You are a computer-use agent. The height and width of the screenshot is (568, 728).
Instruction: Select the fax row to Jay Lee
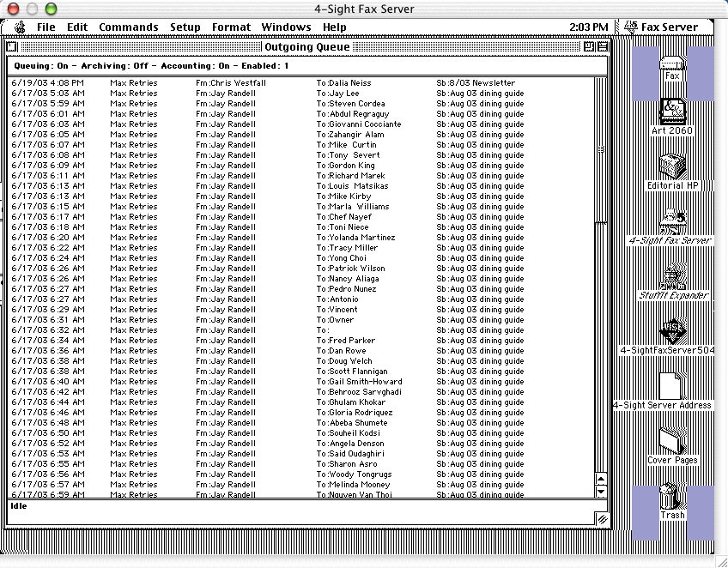point(300,94)
